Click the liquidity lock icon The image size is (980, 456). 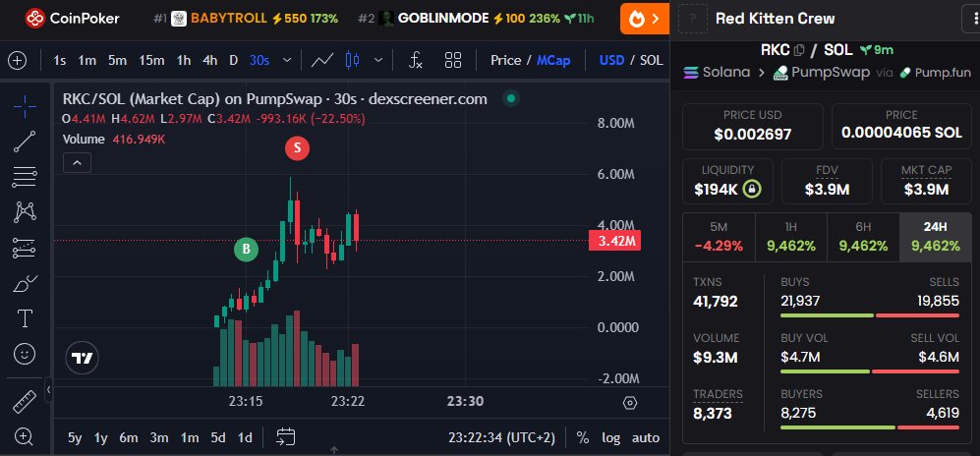pyautogui.click(x=752, y=190)
